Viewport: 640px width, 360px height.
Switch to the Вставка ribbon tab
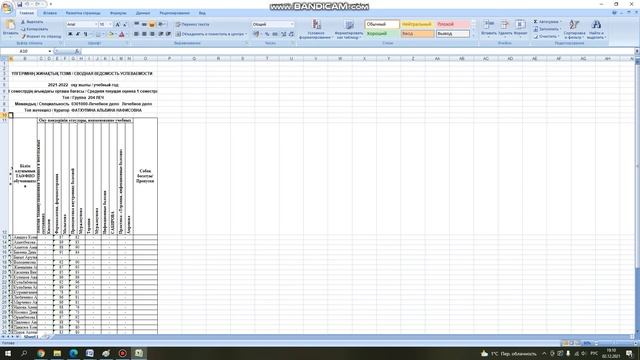pyautogui.click(x=50, y=13)
